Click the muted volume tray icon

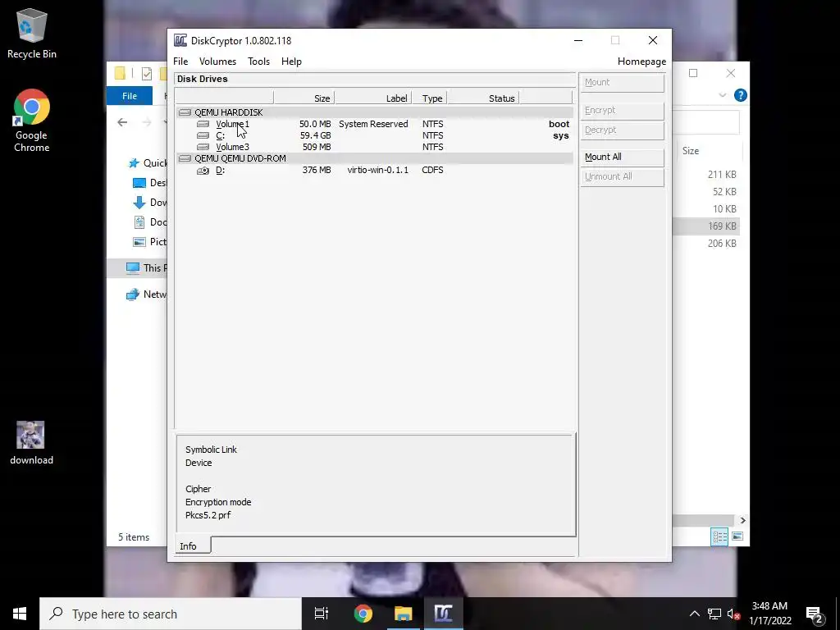pyautogui.click(x=734, y=614)
